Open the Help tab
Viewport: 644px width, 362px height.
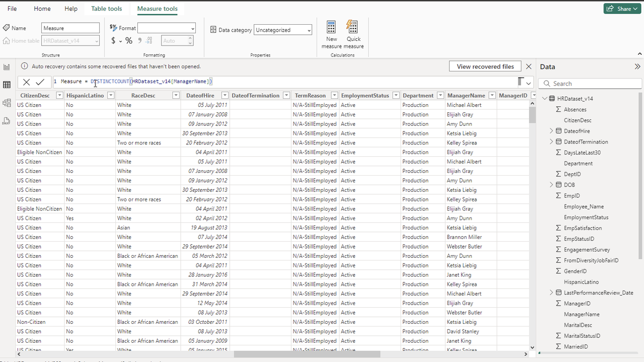tap(71, 9)
